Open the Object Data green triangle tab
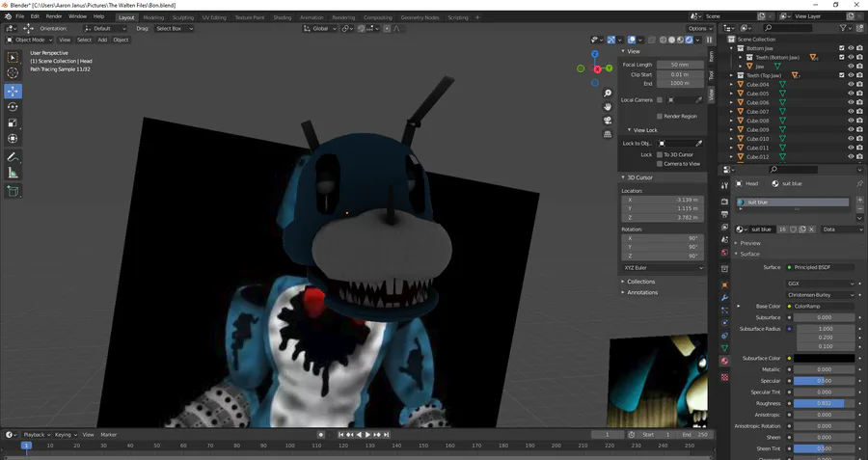868x460 pixels. [724, 348]
